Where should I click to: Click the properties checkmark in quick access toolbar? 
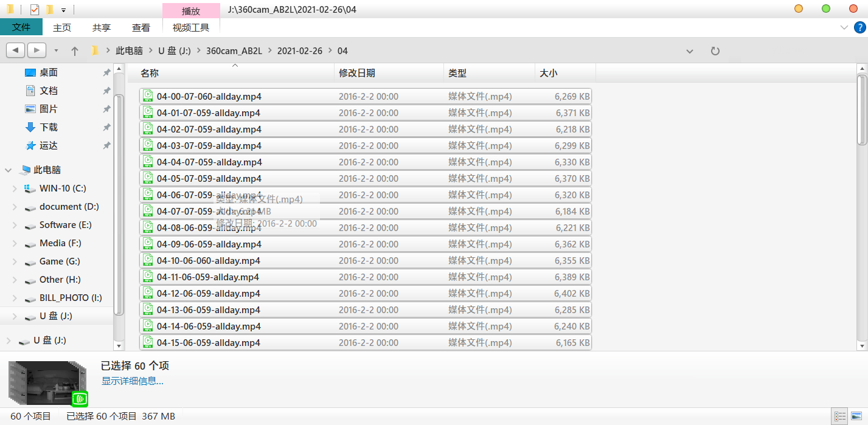35,9
